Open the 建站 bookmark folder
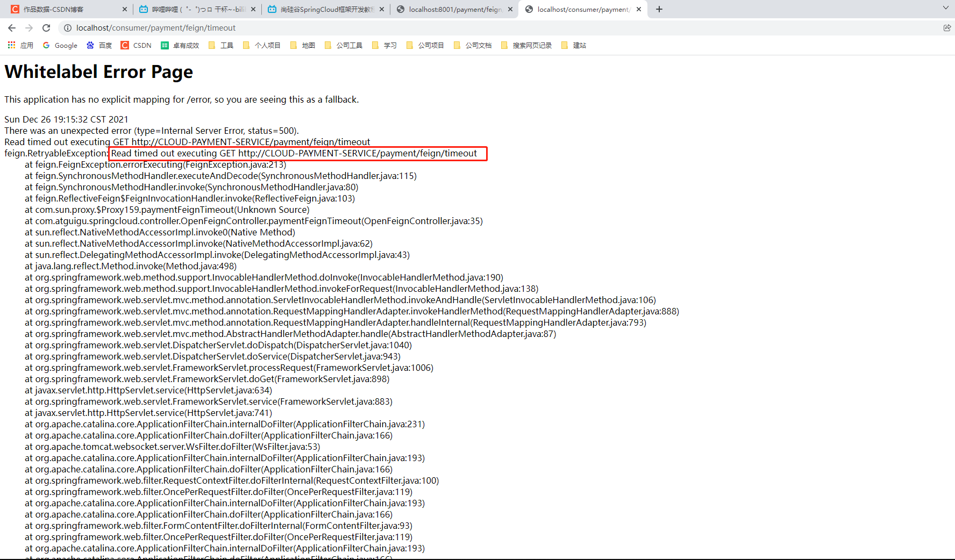Image resolution: width=955 pixels, height=560 pixels. point(574,45)
